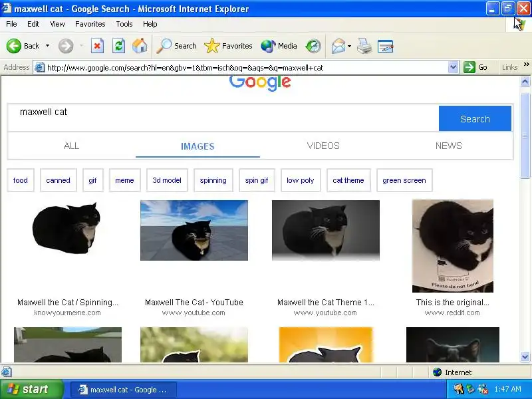The width and height of the screenshot is (532, 399).
Task: Click the 3d model suggestion chip
Action: [167, 180]
